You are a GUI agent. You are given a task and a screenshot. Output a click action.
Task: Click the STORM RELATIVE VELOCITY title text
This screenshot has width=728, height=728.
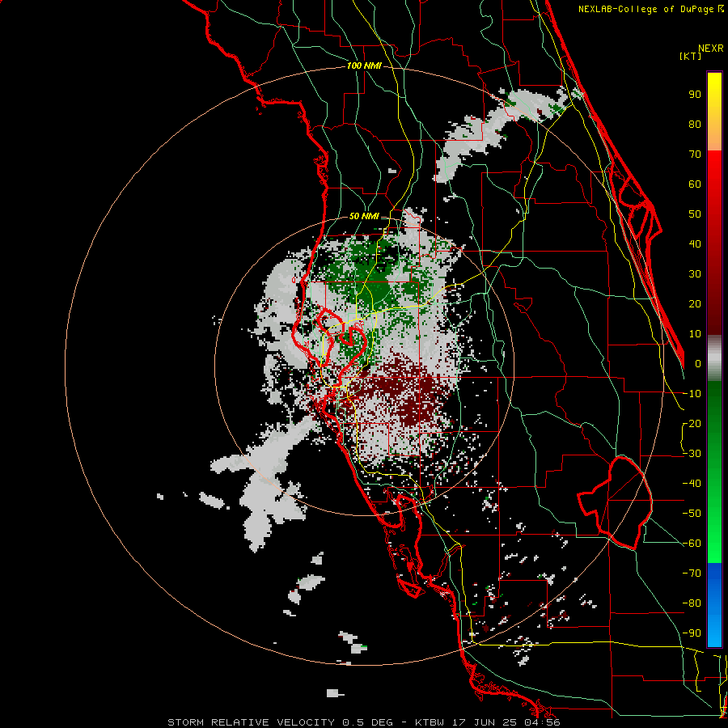[251, 722]
